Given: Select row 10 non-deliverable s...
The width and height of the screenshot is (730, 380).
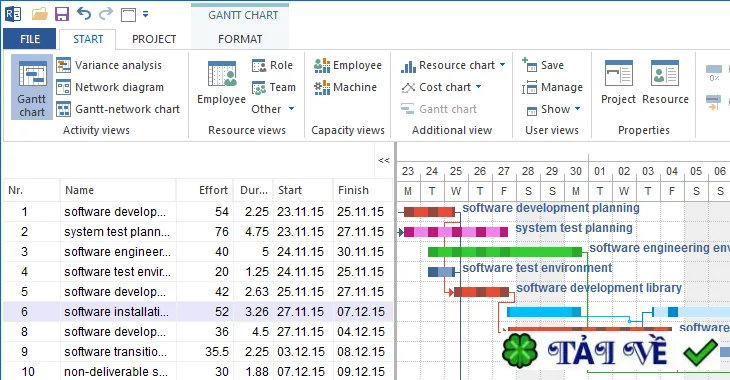Looking at the screenshot, I should click(198, 372).
